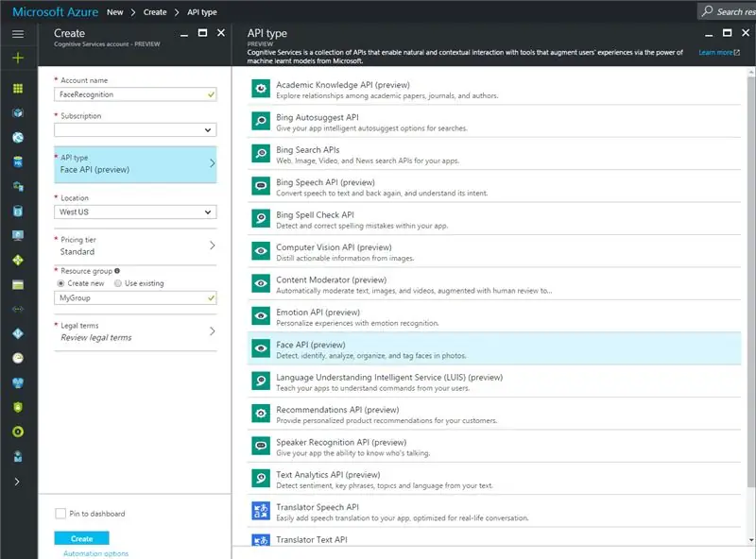Image resolution: width=756 pixels, height=559 pixels.
Task: Select Recommendations API (preview) title
Action: 337,410
